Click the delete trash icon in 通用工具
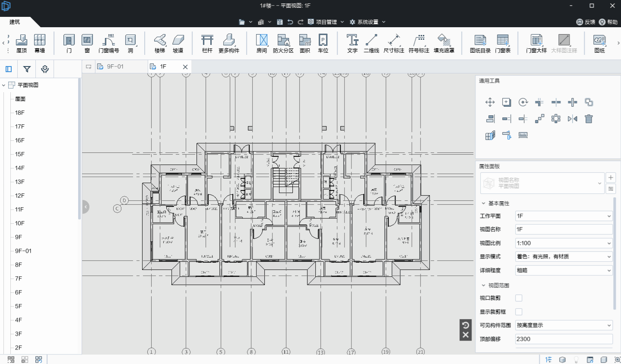621x364 pixels. coord(589,119)
